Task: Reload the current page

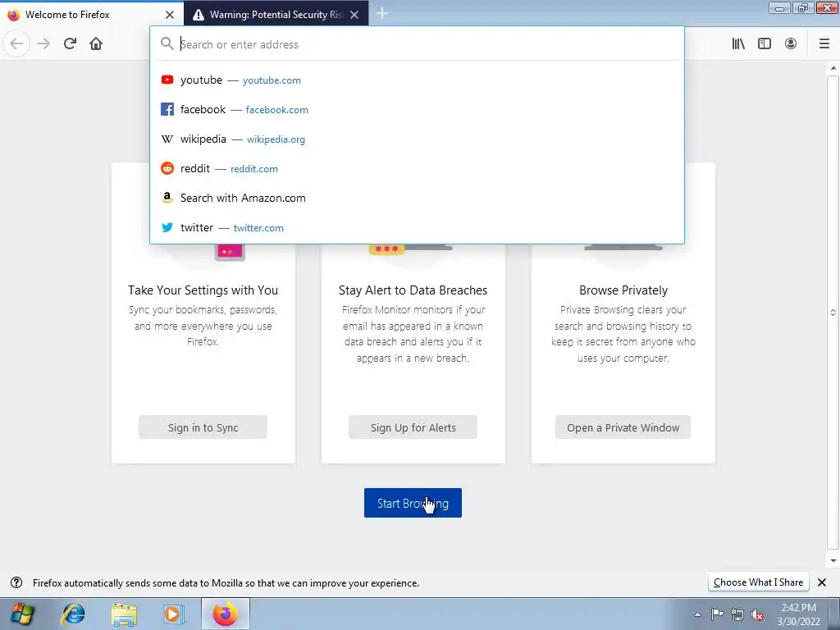Action: [70, 44]
